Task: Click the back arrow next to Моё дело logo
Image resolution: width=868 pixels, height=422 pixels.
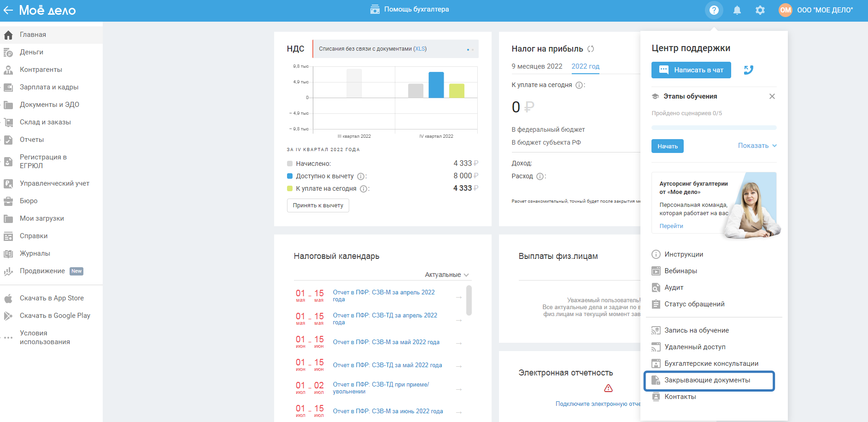Action: [8, 10]
